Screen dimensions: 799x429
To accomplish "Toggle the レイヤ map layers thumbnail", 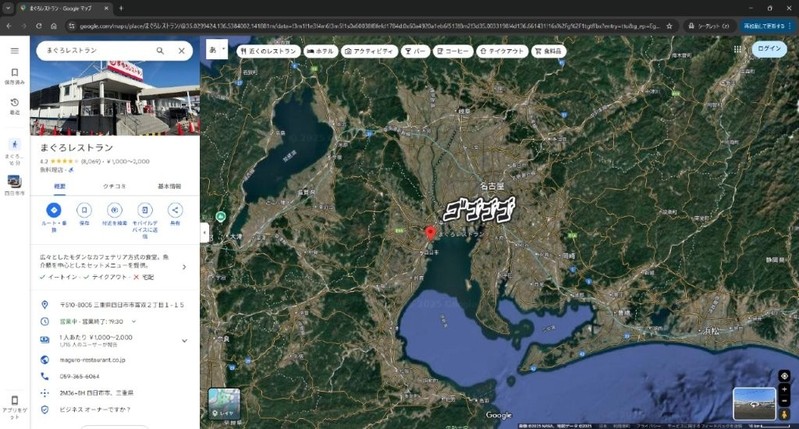I will [224, 404].
